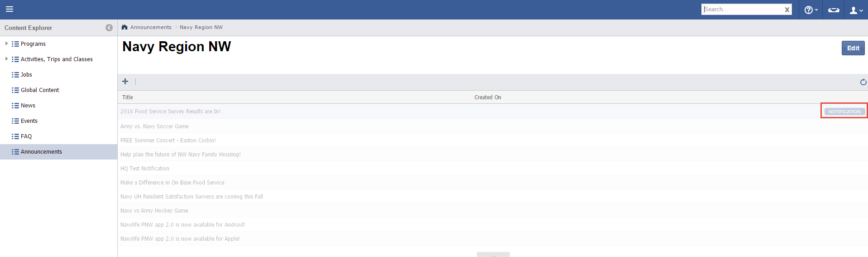
Task: Expand Activities, Trips and Classes node
Action: pyautogui.click(x=6, y=59)
